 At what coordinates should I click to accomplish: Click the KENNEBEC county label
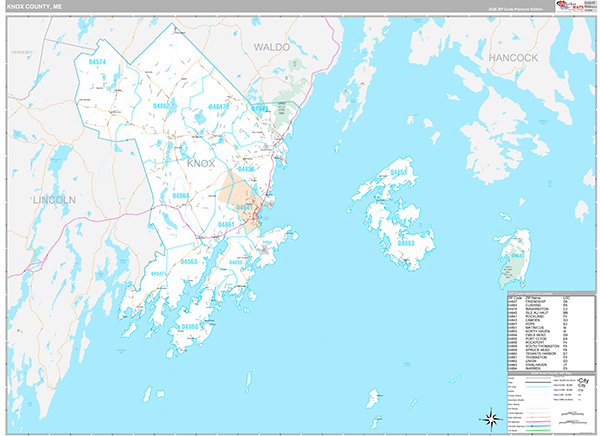pos(22,52)
